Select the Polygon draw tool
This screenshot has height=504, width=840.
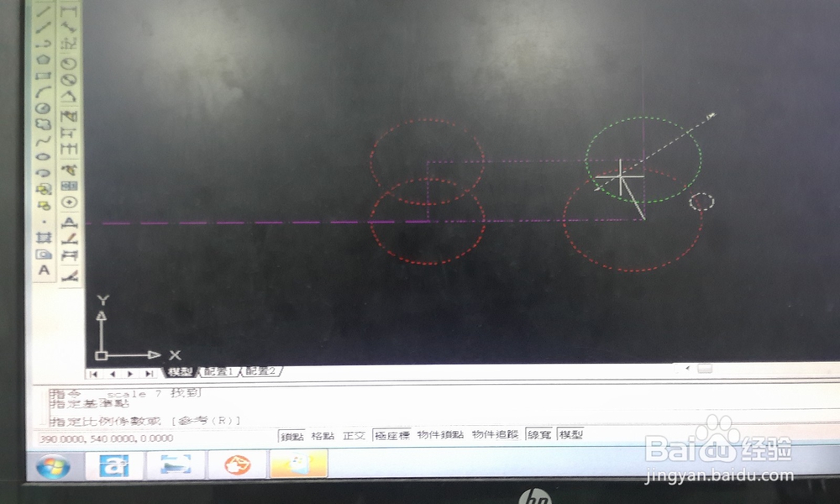(x=44, y=60)
